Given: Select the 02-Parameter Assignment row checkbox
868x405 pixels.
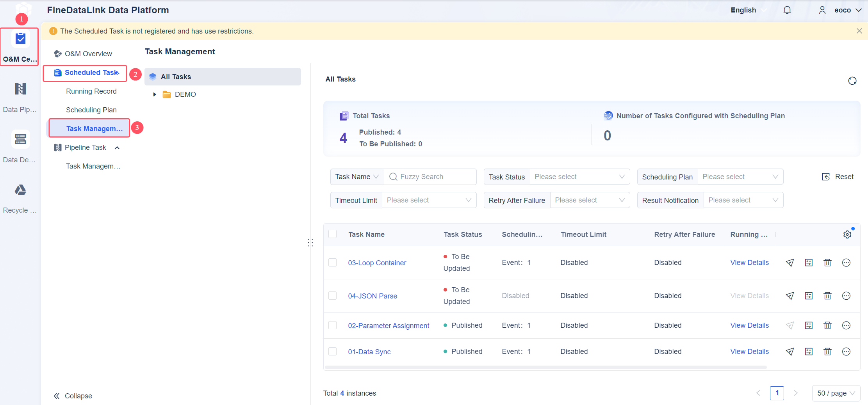Looking at the screenshot, I should click(333, 325).
